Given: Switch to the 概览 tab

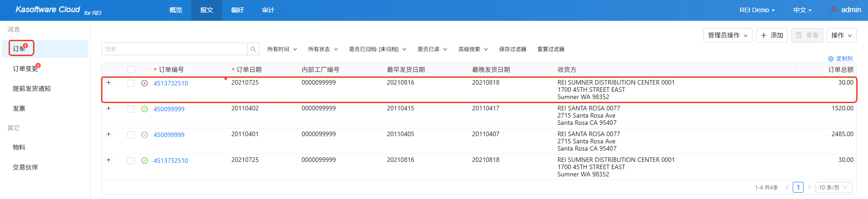Looking at the screenshot, I should [x=175, y=10].
